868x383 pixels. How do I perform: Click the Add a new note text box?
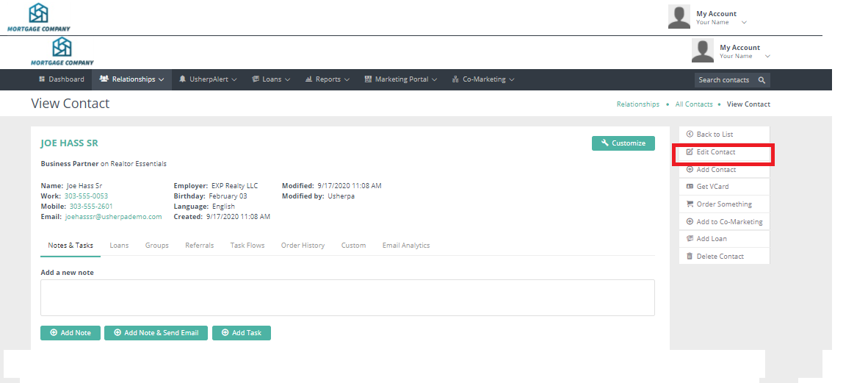(347, 298)
